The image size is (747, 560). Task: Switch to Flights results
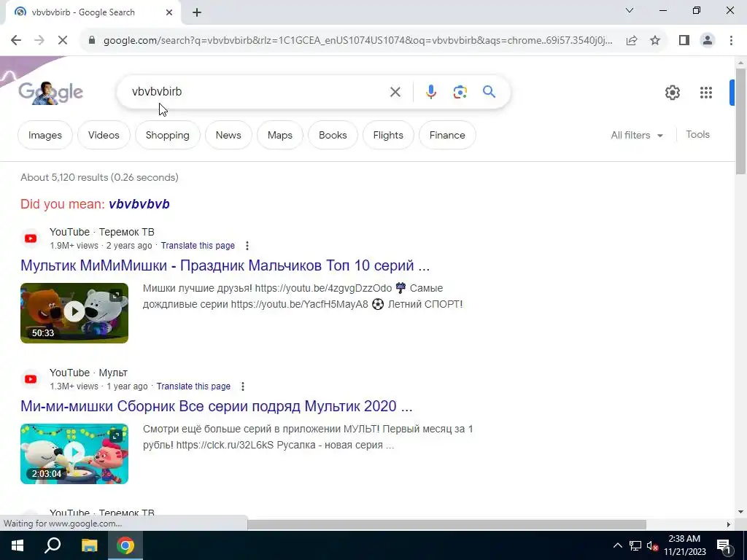(x=388, y=135)
